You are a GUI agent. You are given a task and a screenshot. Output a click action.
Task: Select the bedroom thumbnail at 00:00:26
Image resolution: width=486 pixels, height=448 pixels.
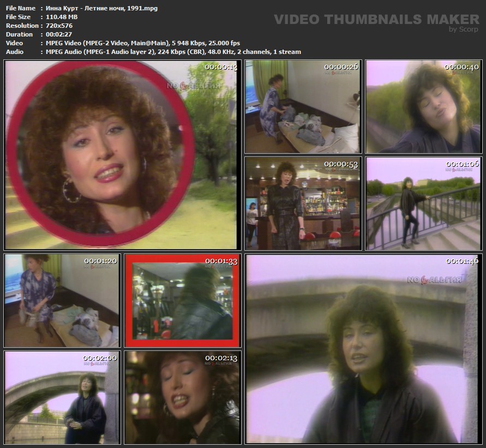[303, 107]
